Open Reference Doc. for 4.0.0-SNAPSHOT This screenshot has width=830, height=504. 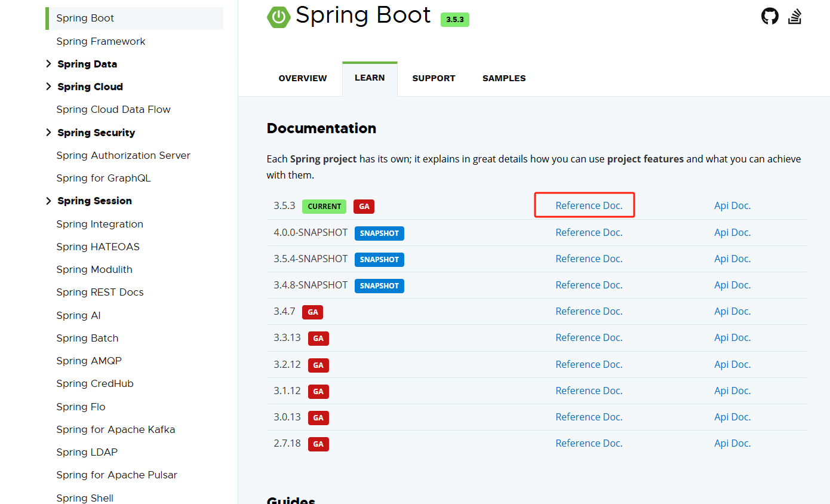pyautogui.click(x=589, y=232)
